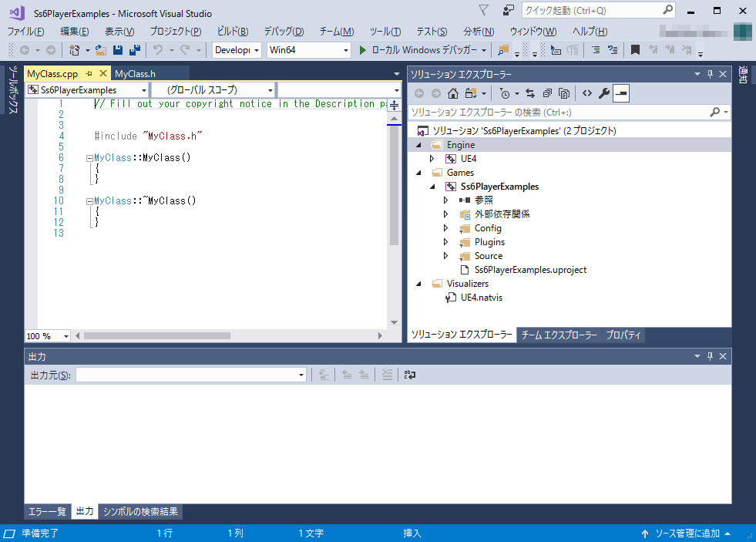Click the Collapse All icon in Solution Explorer
This screenshot has width=756, height=542.
[x=547, y=93]
